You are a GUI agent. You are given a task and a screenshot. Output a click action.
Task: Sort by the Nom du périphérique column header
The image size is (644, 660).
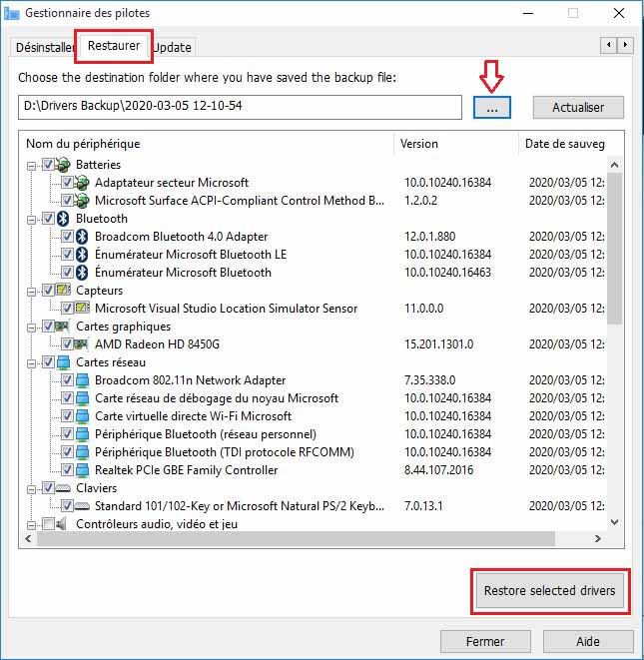[x=207, y=144]
